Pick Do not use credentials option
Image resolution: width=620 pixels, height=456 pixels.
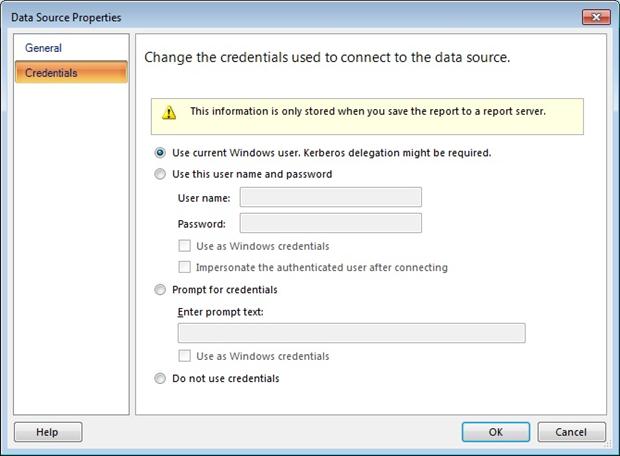point(160,379)
